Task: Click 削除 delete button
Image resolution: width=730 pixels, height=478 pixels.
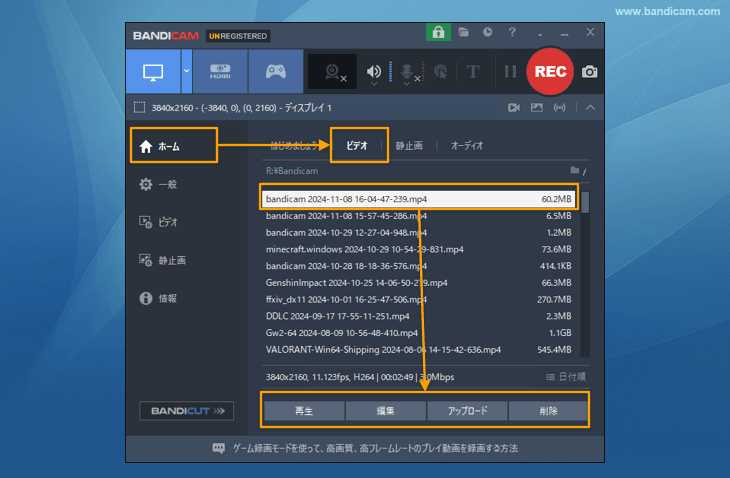Action: coord(548,411)
